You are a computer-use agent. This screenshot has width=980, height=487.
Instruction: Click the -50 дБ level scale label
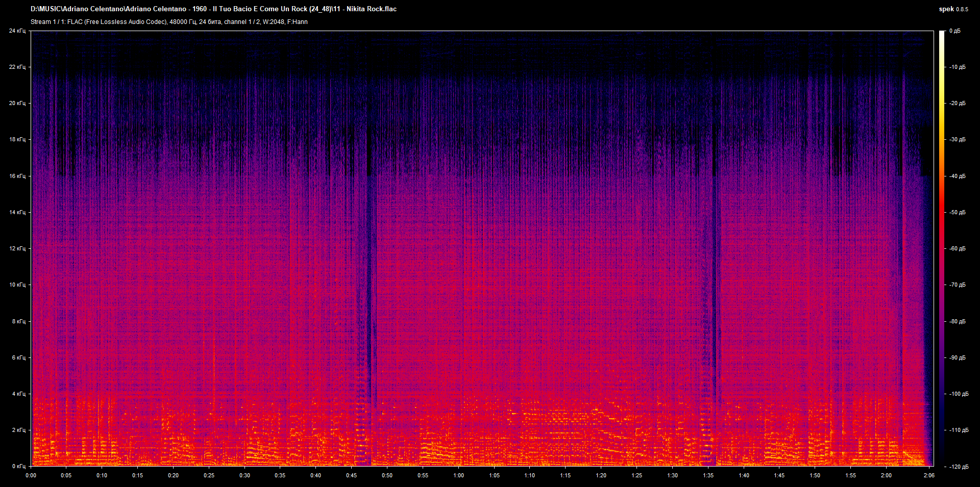tap(958, 213)
